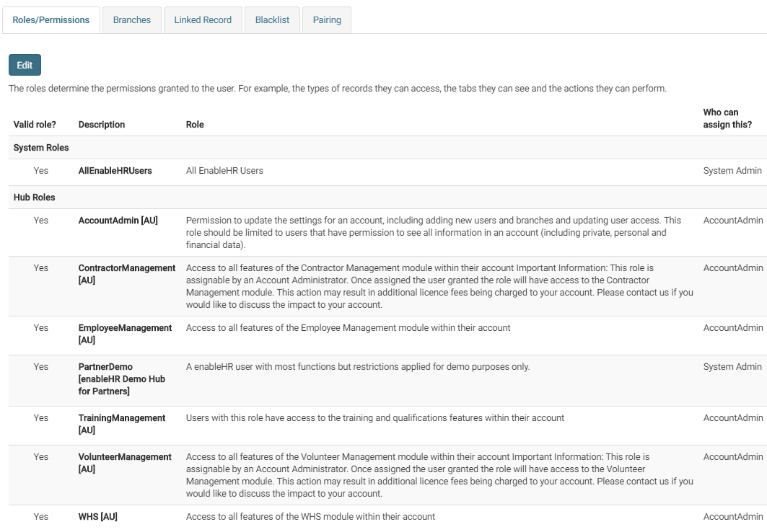Click the Description column header
Screen dimensions: 767x532
[x=102, y=125]
